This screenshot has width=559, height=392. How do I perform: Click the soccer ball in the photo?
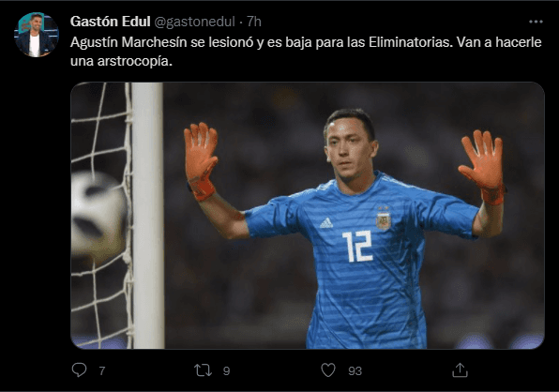[98, 216]
